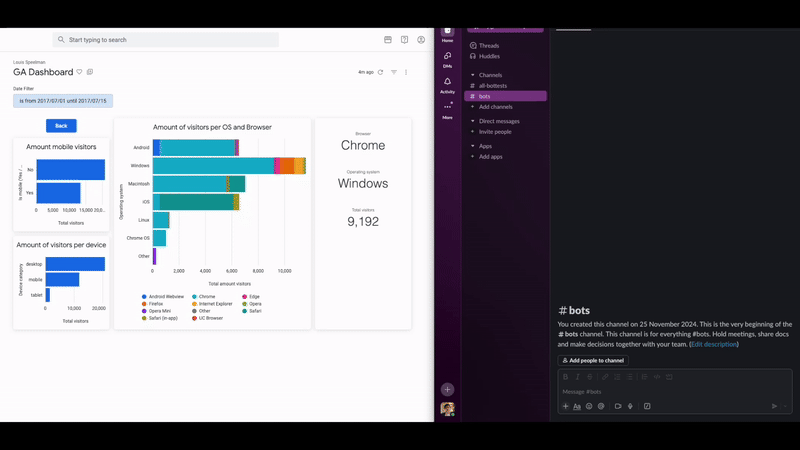Record an audio clip with microphone icon
The width and height of the screenshot is (800, 450).
tap(630, 406)
